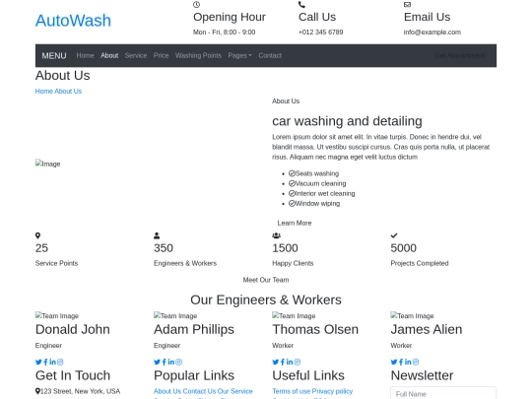The image size is (532, 399).
Task: Open Donald John's Facebook icon
Action: [45, 362]
